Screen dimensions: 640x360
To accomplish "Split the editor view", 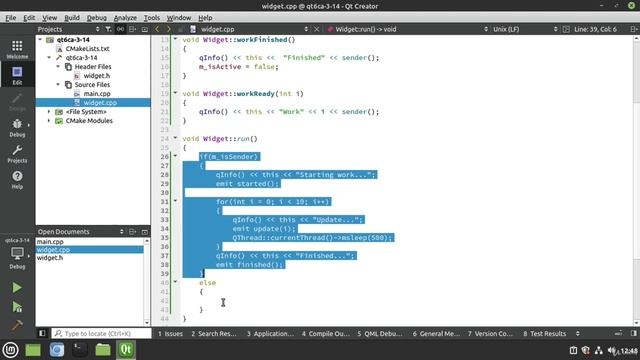I will [633, 29].
